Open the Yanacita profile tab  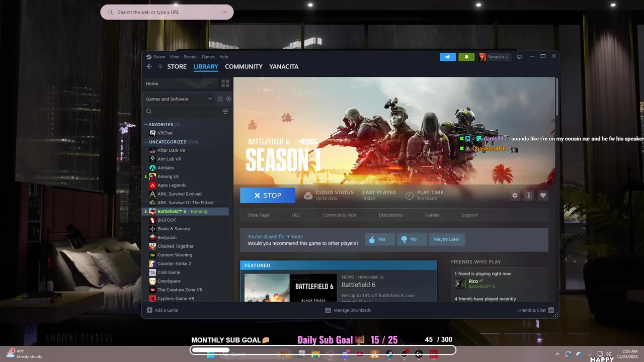284,66
